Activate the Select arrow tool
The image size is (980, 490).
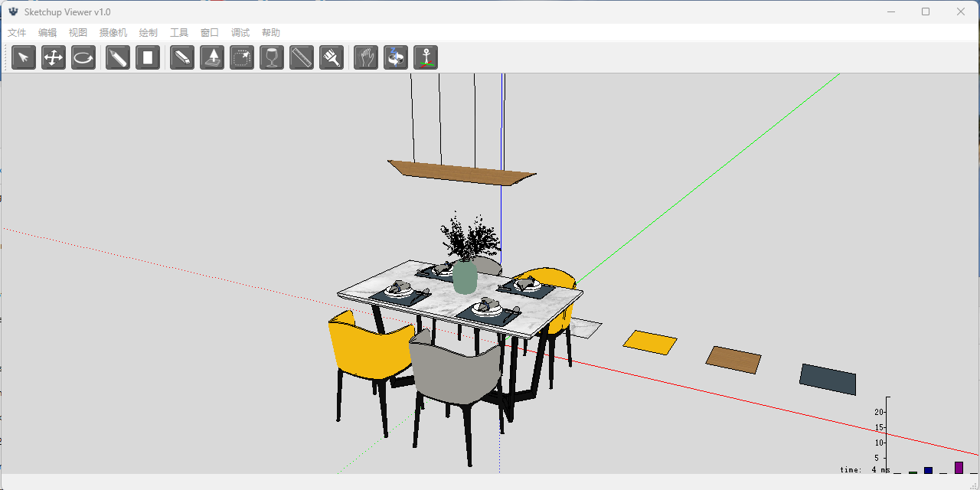23,57
